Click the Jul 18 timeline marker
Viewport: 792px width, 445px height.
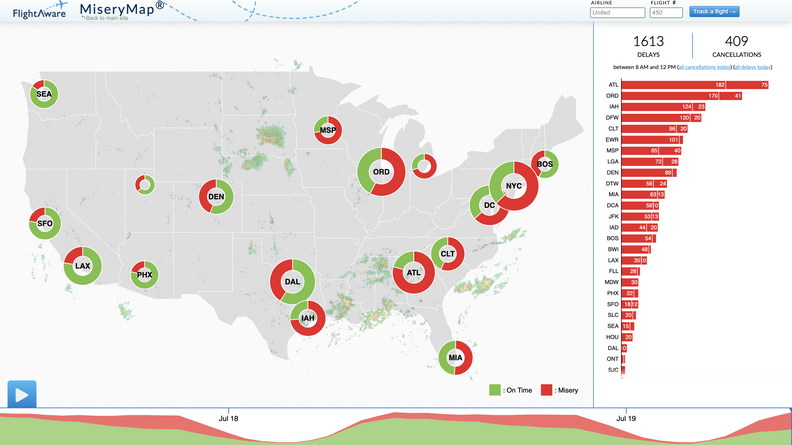(228, 418)
